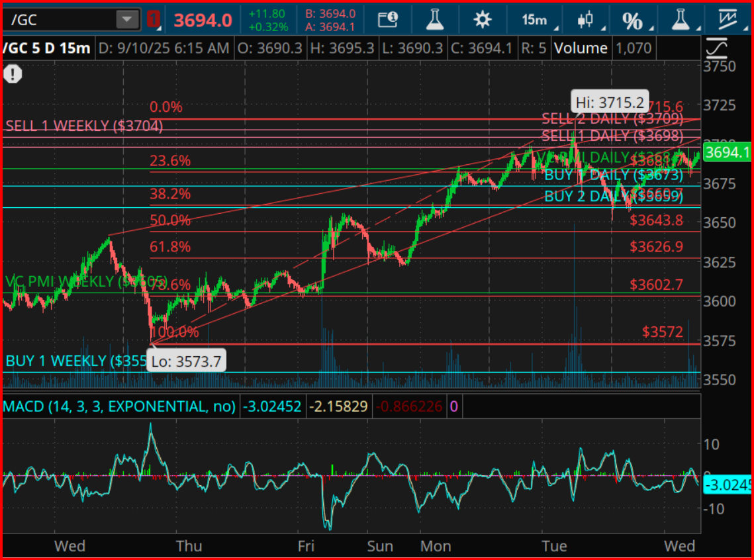Screen dimensions: 754x560
Task: Select the SELL 2 DAILY ($3709) label
Action: pos(612,118)
